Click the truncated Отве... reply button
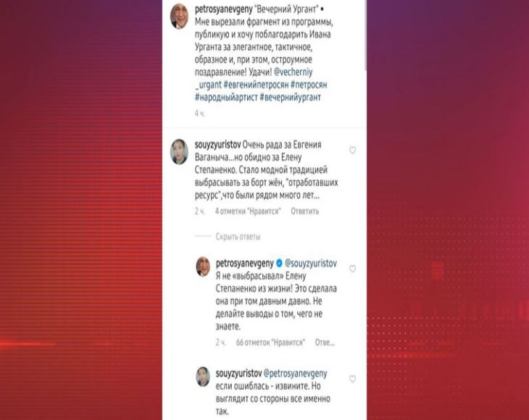Screen dimensions: 529x420 coord(325,343)
